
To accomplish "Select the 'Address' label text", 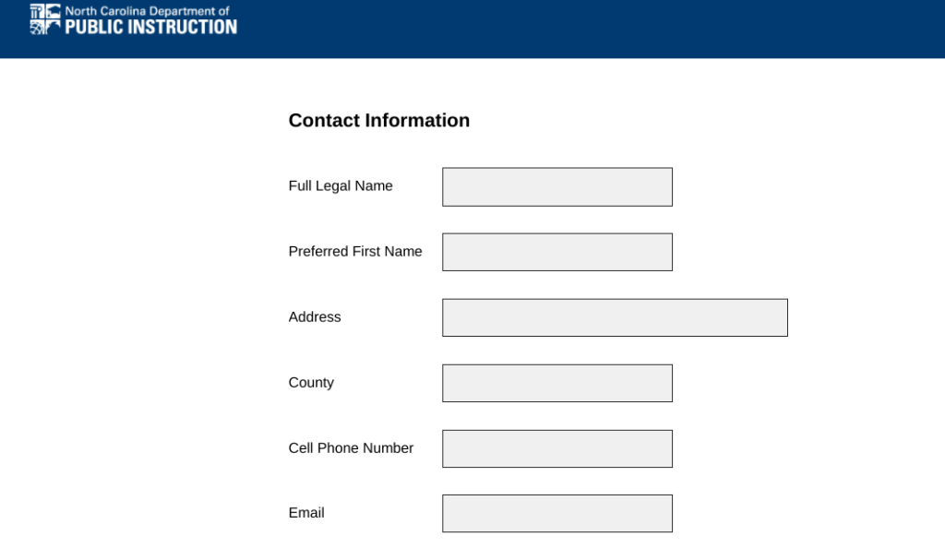I will tap(315, 317).
